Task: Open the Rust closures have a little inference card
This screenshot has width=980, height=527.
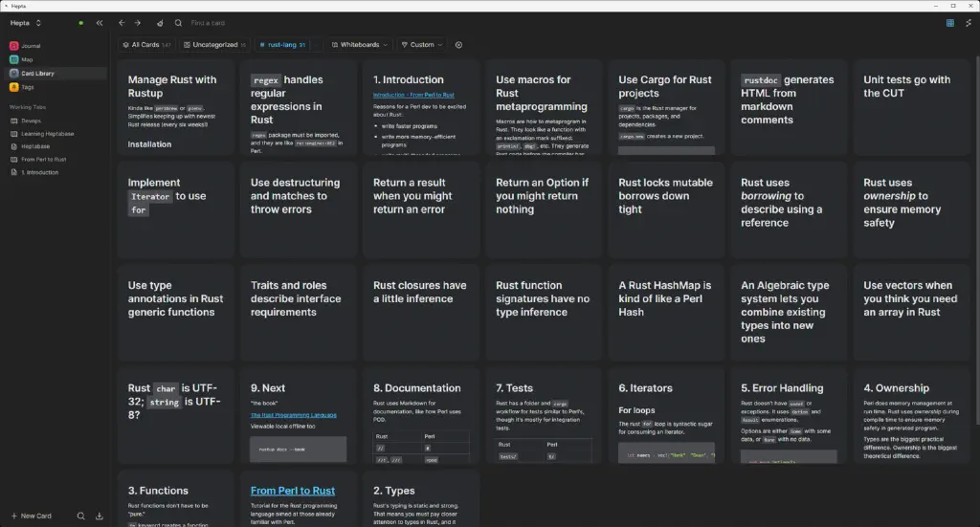Action: coord(421,312)
